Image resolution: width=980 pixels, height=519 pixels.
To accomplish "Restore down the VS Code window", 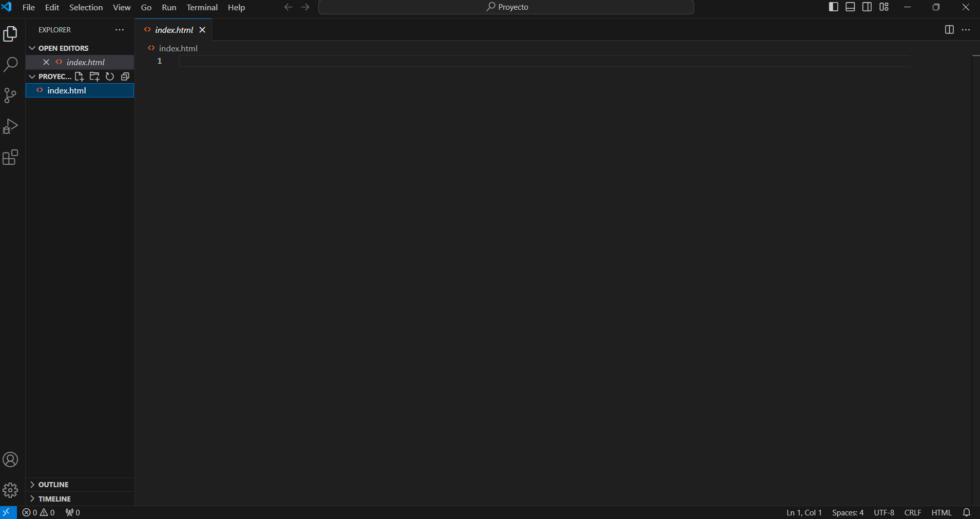I will coord(936,7).
